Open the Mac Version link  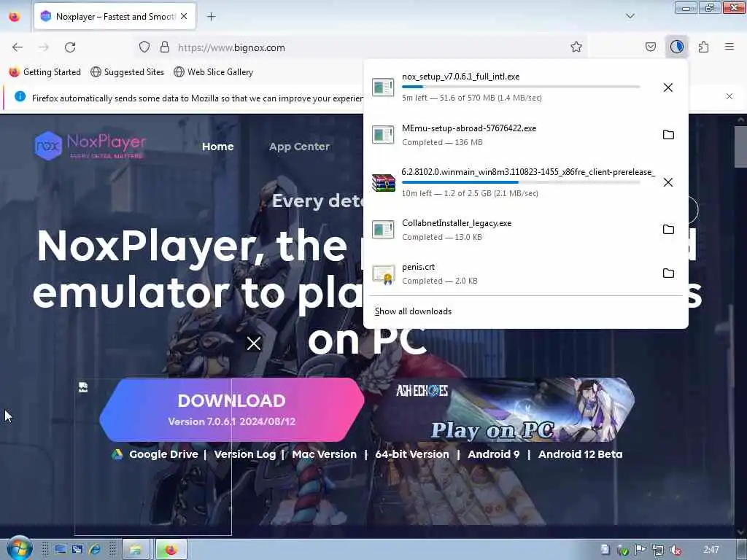[324, 454]
